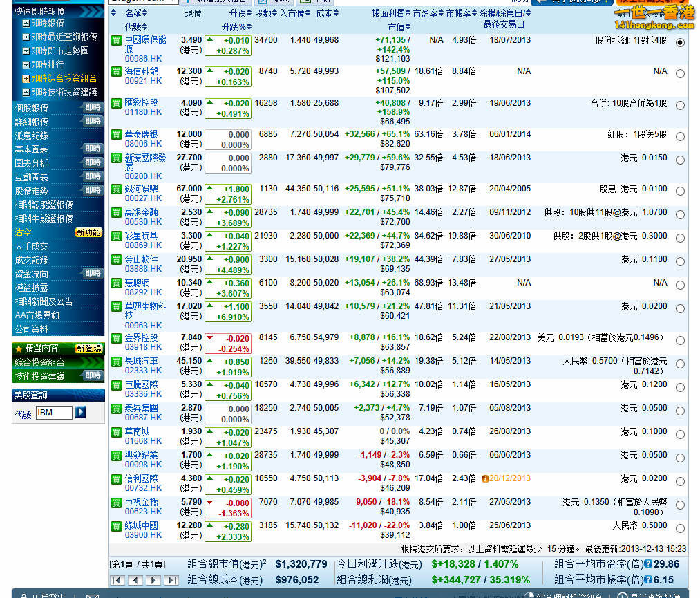Viewport: 700px width, 598px height.
Task: Click the US stock search go arrow
Action: point(80,412)
